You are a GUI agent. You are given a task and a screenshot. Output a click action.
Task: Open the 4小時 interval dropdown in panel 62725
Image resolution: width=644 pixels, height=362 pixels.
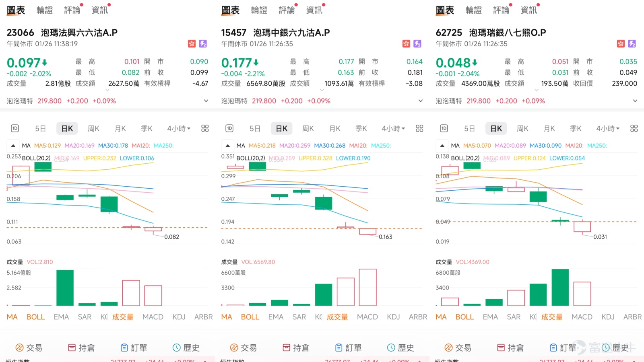[608, 128]
